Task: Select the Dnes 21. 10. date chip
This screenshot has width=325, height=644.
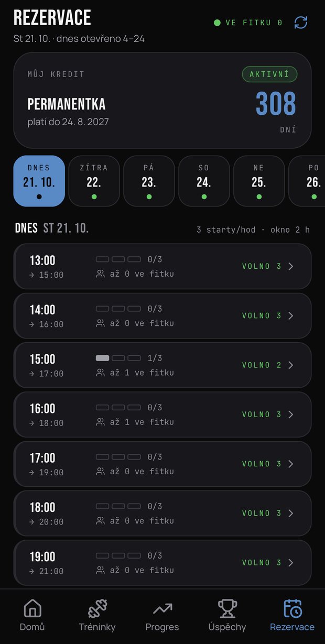Action: click(x=39, y=181)
